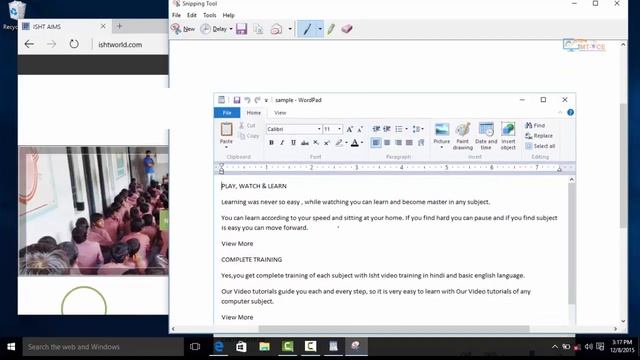The height and width of the screenshot is (360, 640).
Task: Click Find in the Editing group
Action: [x=535, y=125]
